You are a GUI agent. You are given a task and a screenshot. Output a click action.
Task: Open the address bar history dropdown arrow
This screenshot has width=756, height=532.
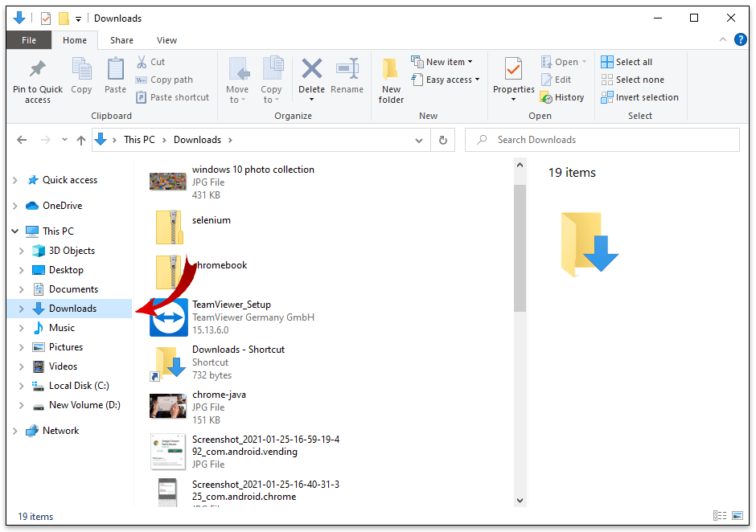419,140
